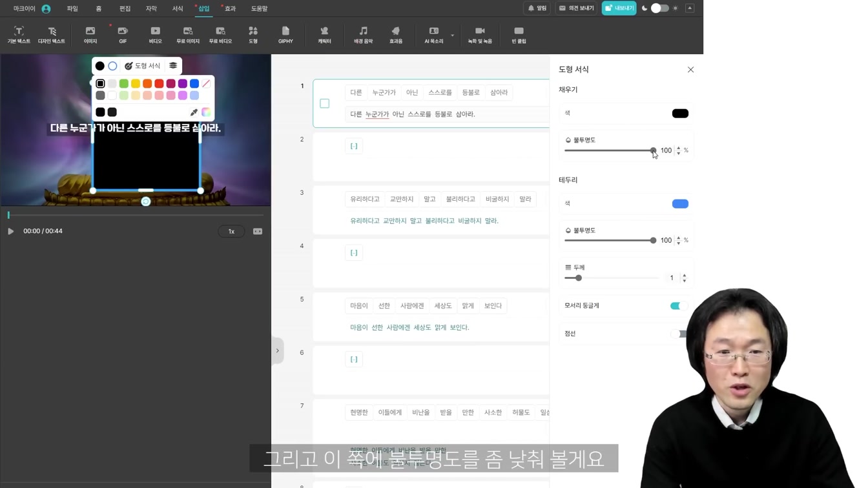Open 무료 비디오 (free videos)

220,35
